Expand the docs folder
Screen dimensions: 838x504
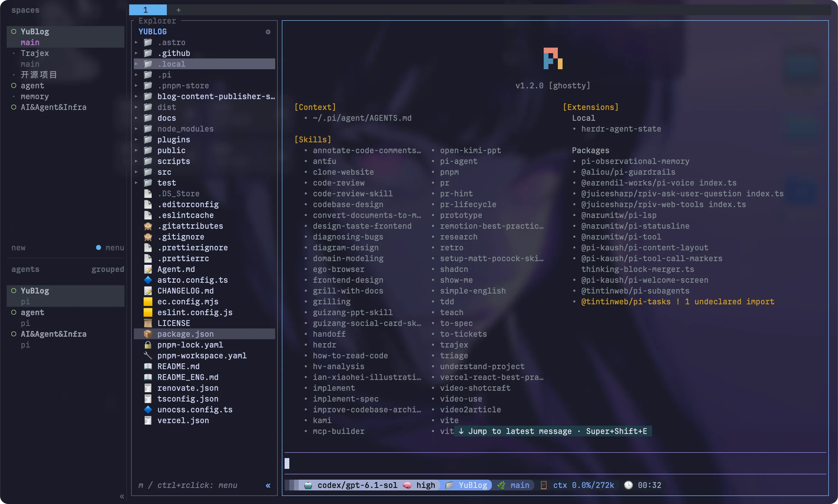(x=136, y=118)
